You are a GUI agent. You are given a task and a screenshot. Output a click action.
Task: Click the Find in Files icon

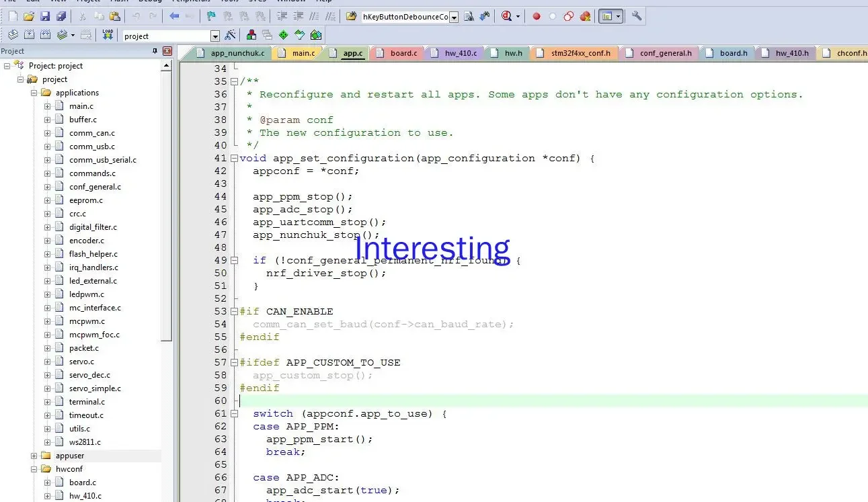pos(469,16)
